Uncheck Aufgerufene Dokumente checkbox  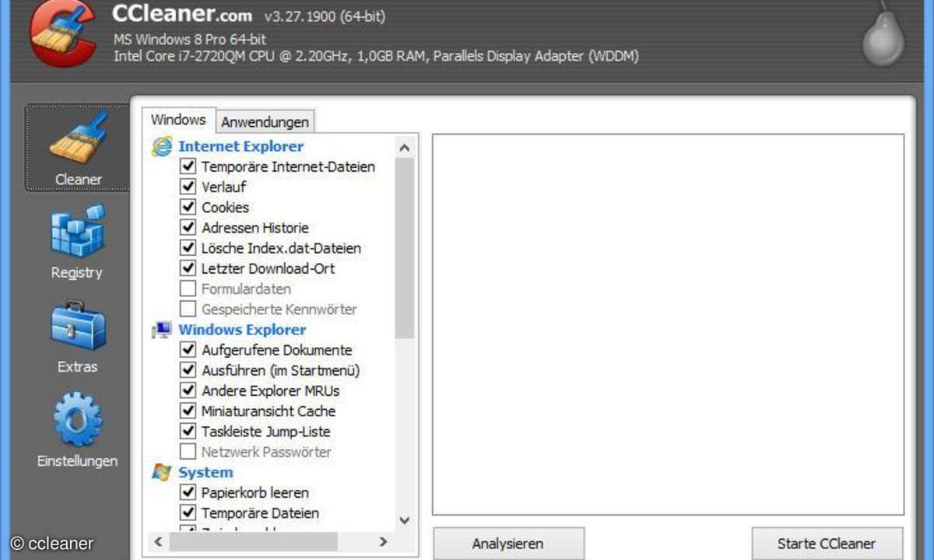point(188,350)
